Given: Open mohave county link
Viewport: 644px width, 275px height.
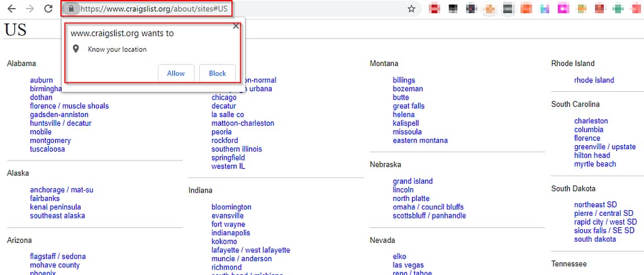Looking at the screenshot, I should click(x=55, y=265).
